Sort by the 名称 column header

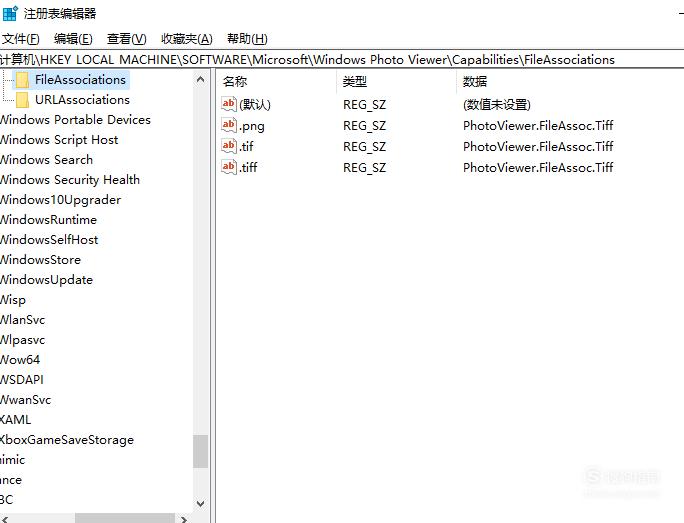tap(235, 82)
